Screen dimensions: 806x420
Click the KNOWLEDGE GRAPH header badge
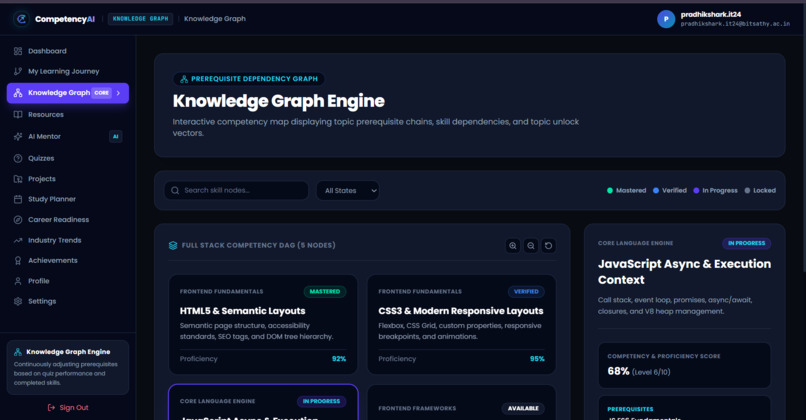point(140,19)
